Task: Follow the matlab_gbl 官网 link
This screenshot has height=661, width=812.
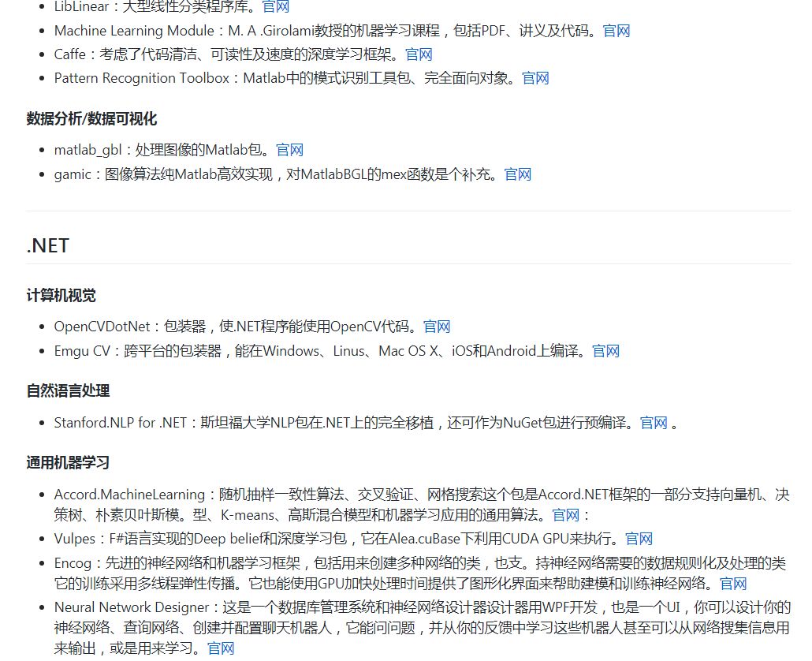Action: coord(289,150)
